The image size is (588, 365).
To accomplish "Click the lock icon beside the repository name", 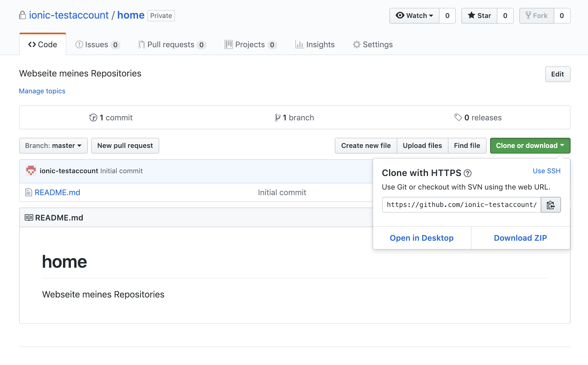I will click(23, 15).
